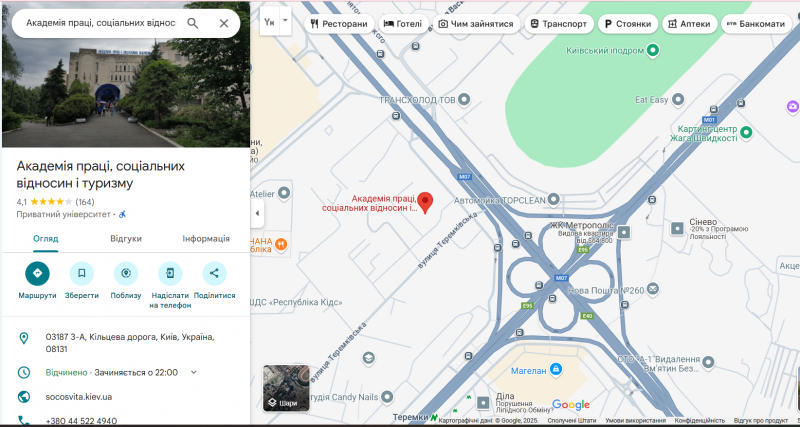The image size is (800, 427).
Task: Send to phone with the Надіслати icon
Action: (170, 273)
